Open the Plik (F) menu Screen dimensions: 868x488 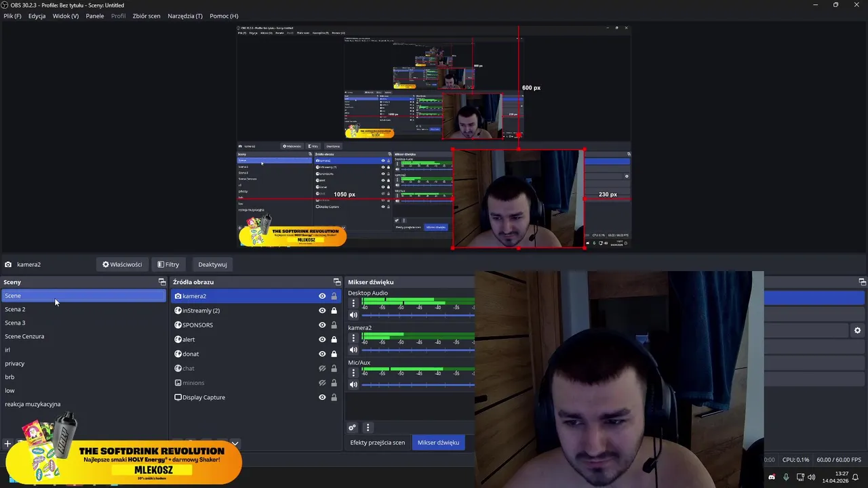(12, 16)
